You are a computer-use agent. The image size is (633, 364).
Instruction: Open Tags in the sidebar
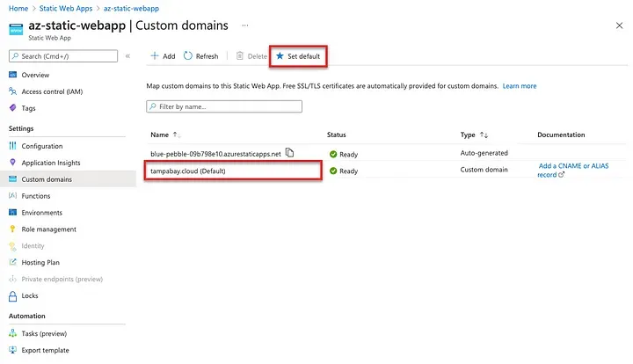point(29,108)
